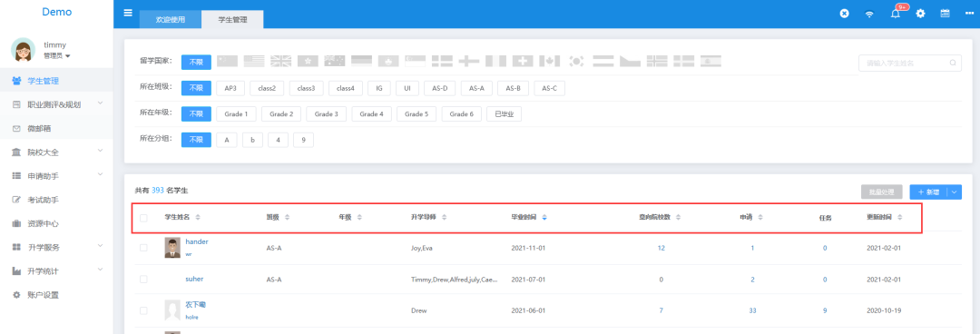Viewport: 980px width, 334px height.
Task: Tick the checkbox for student suher
Action: 143,279
